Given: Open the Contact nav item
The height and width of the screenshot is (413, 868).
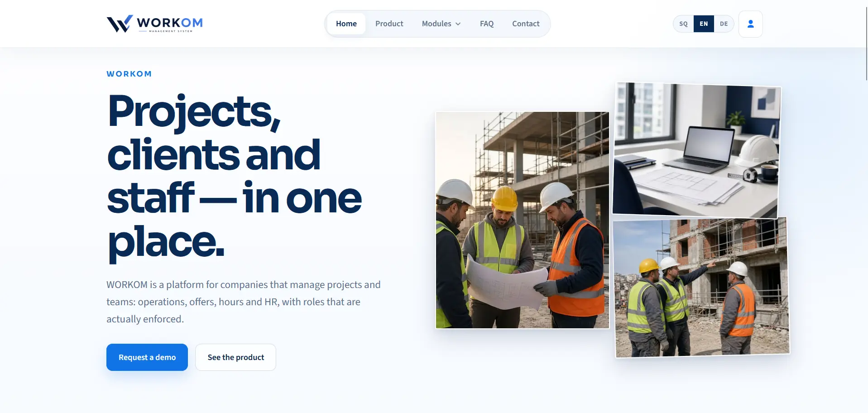Looking at the screenshot, I should tap(526, 24).
